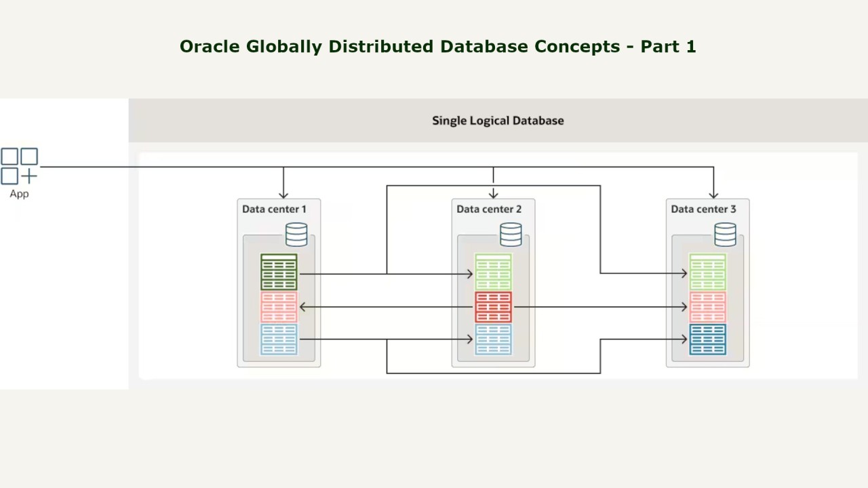This screenshot has width=868, height=488.
Task: Click the Data center 1 label
Action: coord(274,209)
